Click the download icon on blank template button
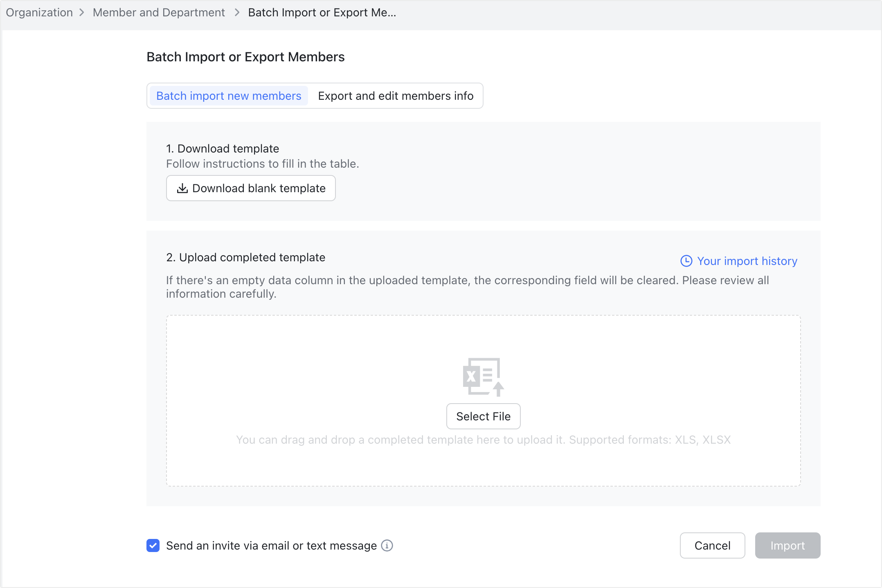 [182, 188]
